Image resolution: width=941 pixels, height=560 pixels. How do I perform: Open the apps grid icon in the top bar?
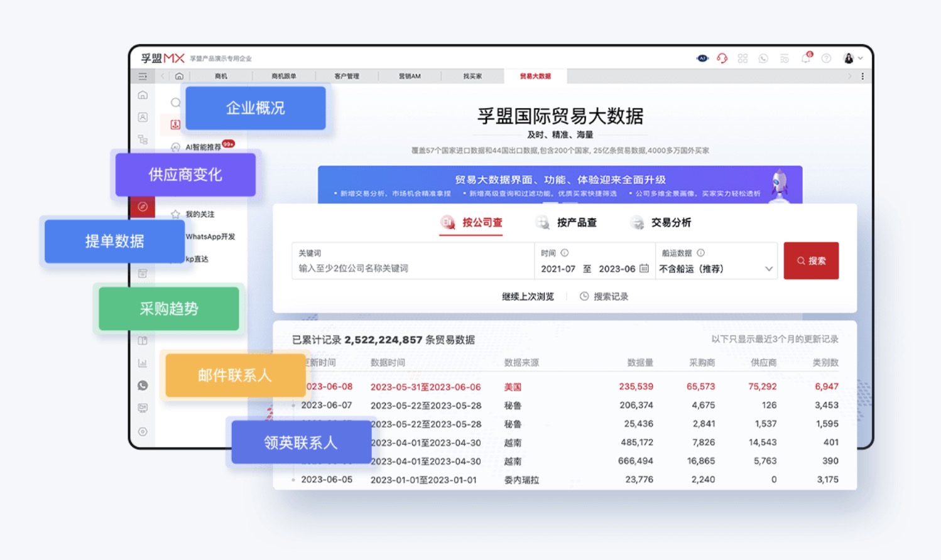tap(743, 58)
